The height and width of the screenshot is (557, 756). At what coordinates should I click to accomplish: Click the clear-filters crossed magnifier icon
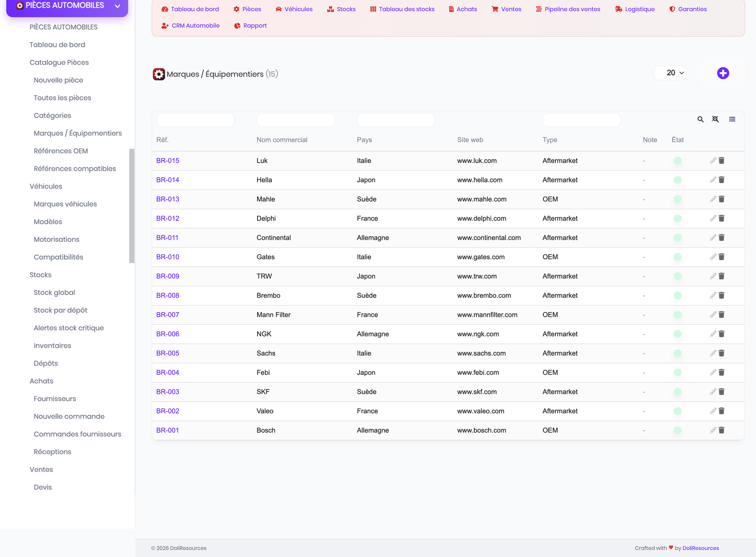pyautogui.click(x=715, y=119)
